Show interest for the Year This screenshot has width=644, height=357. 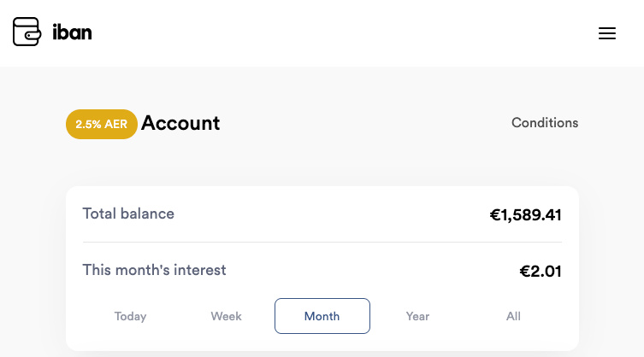[x=417, y=316]
